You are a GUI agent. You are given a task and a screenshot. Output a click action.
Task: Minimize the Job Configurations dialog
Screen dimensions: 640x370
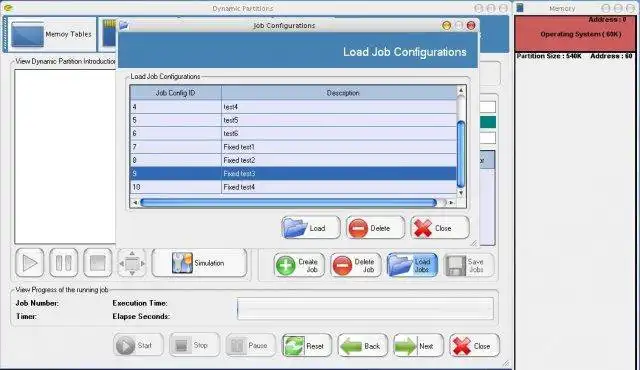447,26
